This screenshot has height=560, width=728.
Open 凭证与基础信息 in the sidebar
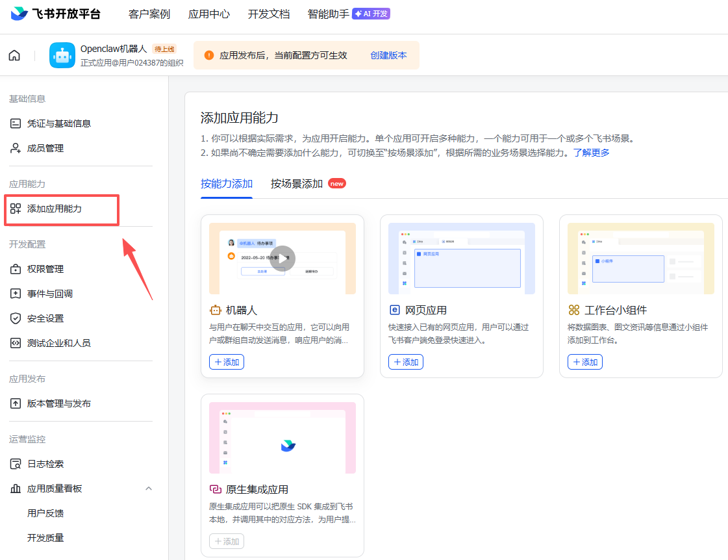17,123
